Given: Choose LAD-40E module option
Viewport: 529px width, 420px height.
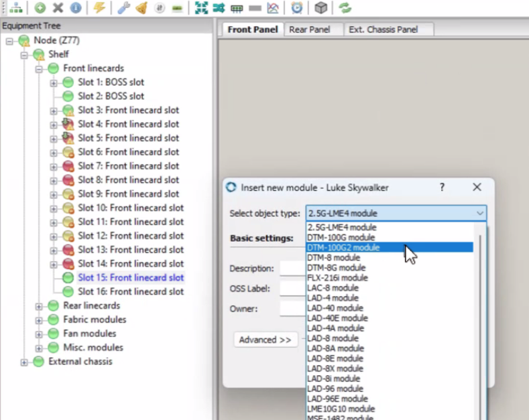Looking at the screenshot, I should pyautogui.click(x=390, y=318).
